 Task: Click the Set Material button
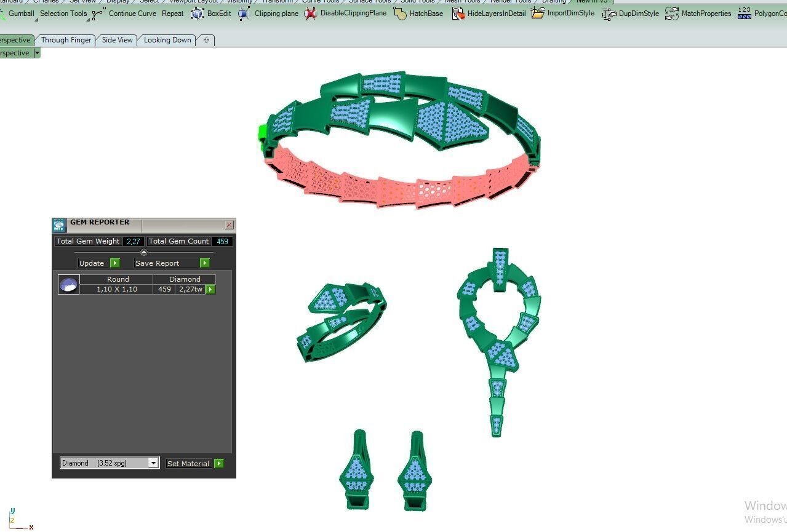194,464
